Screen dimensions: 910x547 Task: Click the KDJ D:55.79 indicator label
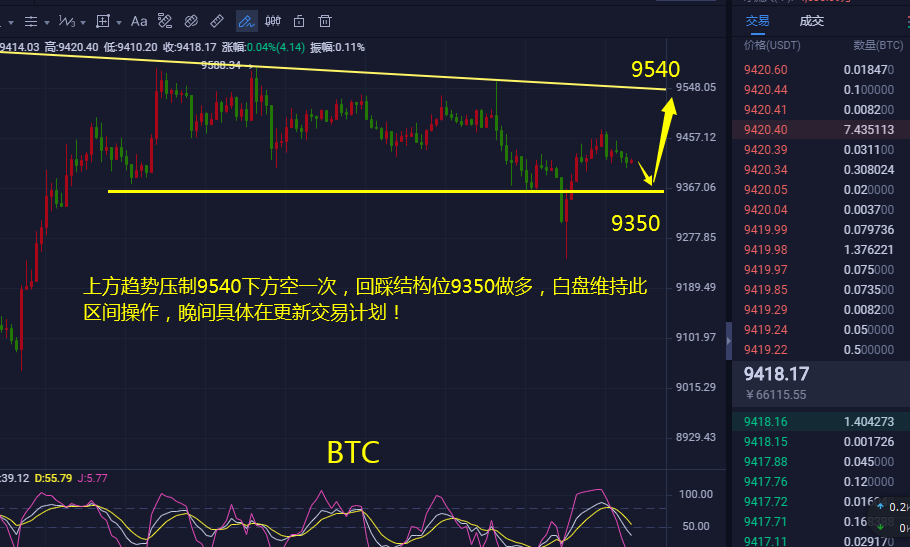tap(53, 479)
